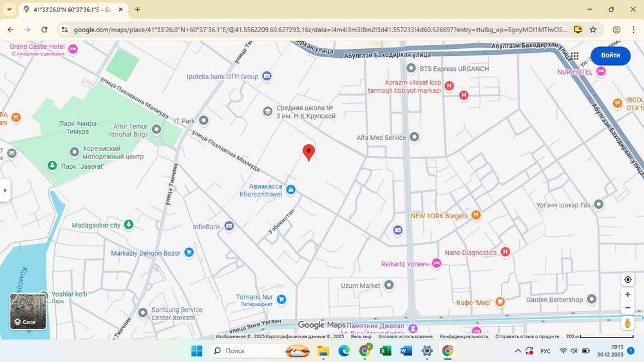Image resolution: width=644 pixels, height=362 pixels.
Task: Click Кафе "Мир" cafe icon
Action: pos(500,302)
